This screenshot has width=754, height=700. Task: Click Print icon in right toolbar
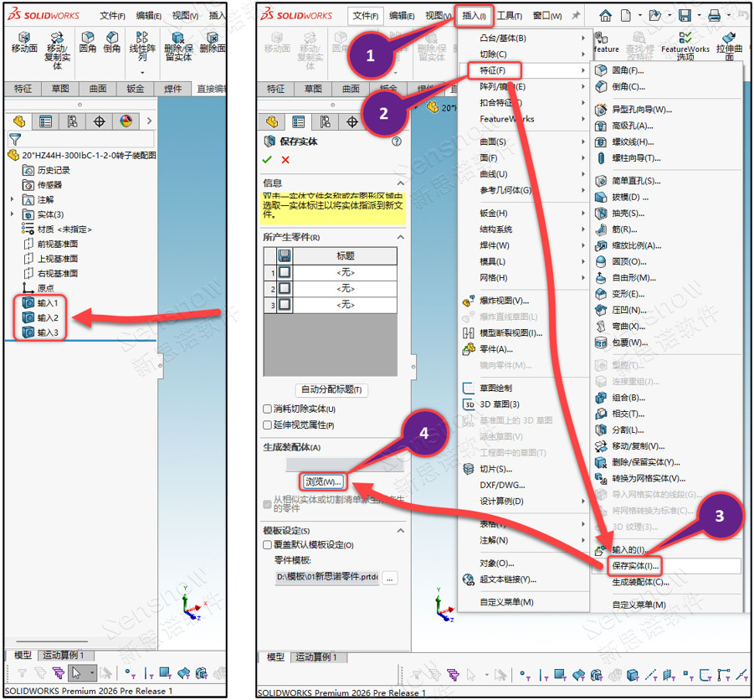pyautogui.click(x=715, y=15)
